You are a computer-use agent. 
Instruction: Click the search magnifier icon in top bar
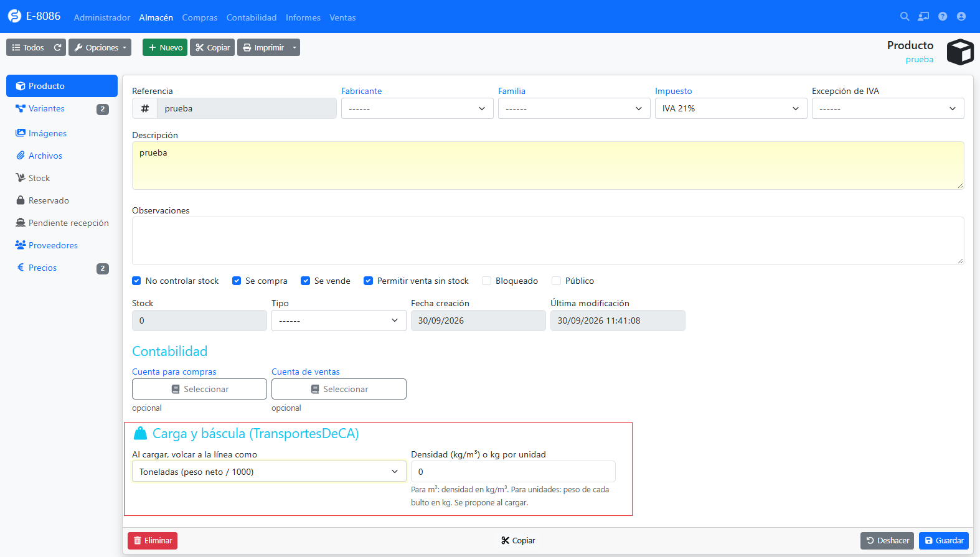pos(905,17)
